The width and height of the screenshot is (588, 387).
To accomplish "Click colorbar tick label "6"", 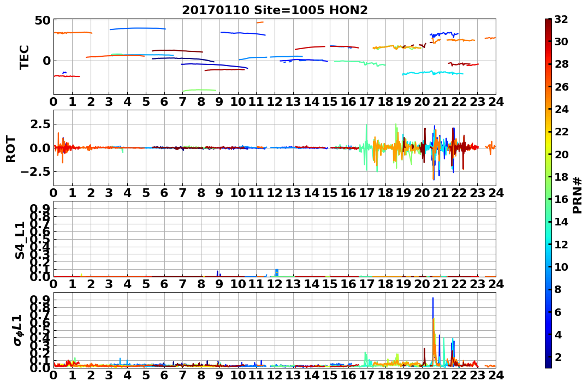I will click(559, 312).
